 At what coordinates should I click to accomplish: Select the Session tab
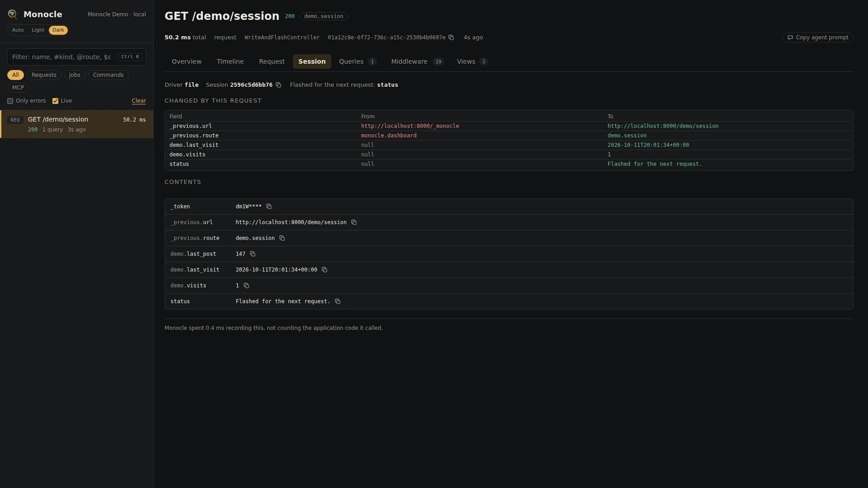point(312,61)
